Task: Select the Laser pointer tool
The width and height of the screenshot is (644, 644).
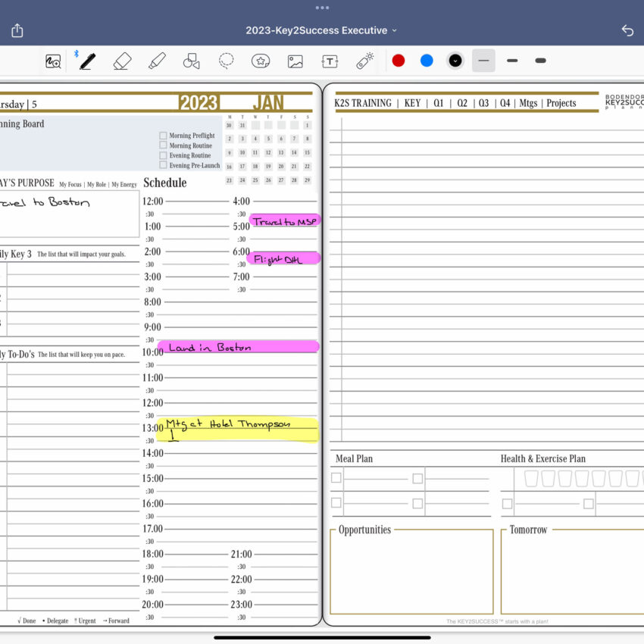Action: coord(364,61)
